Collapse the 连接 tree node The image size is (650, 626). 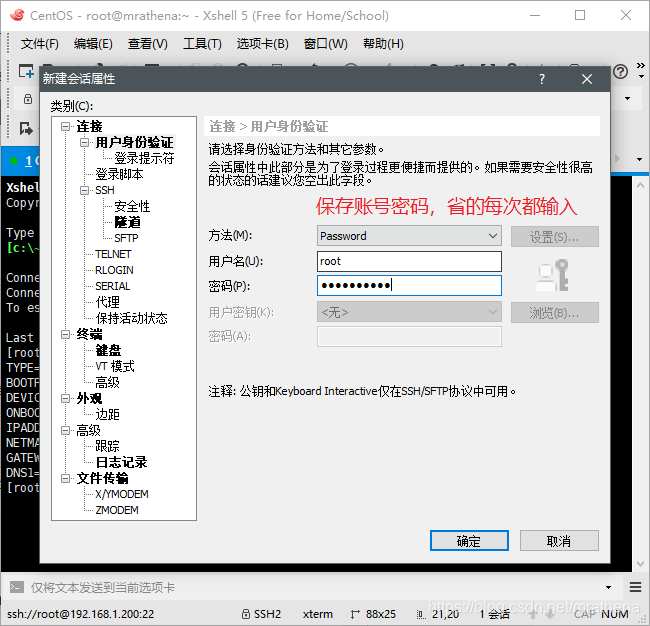(x=65, y=126)
